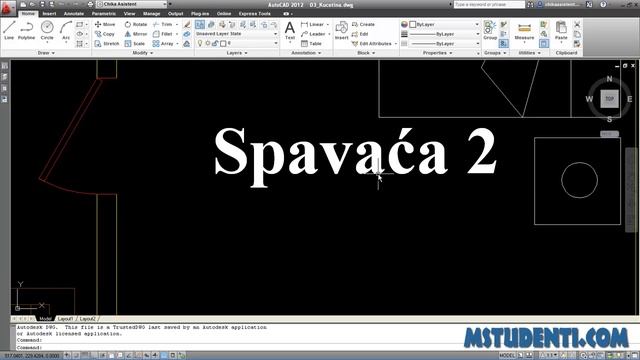640x360 pixels.
Task: Click the Edit Attributes tool
Action: point(371,43)
